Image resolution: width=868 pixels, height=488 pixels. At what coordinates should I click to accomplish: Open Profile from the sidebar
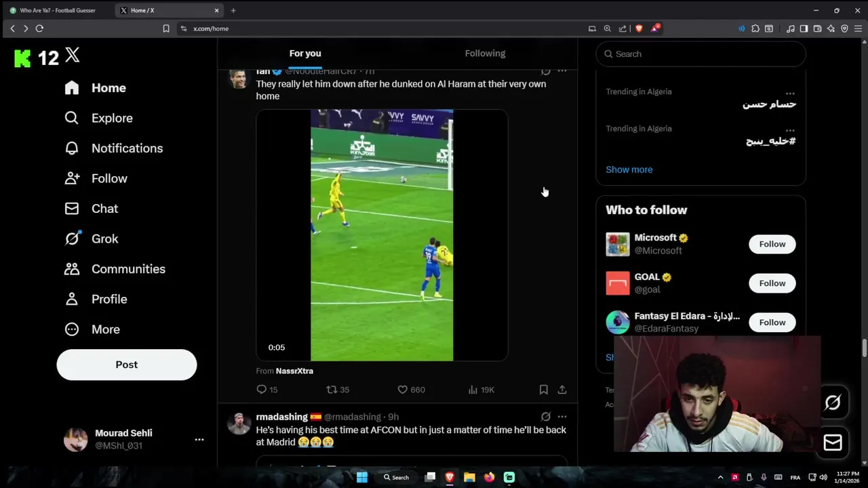click(x=96, y=299)
